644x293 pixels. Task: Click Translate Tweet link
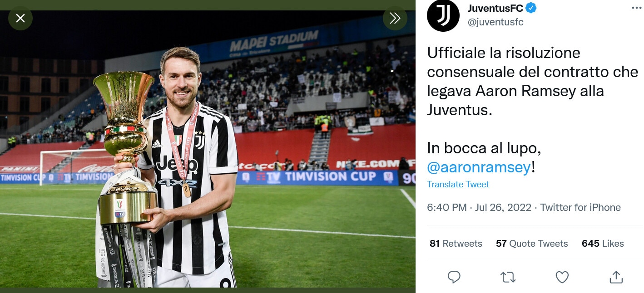(x=458, y=184)
